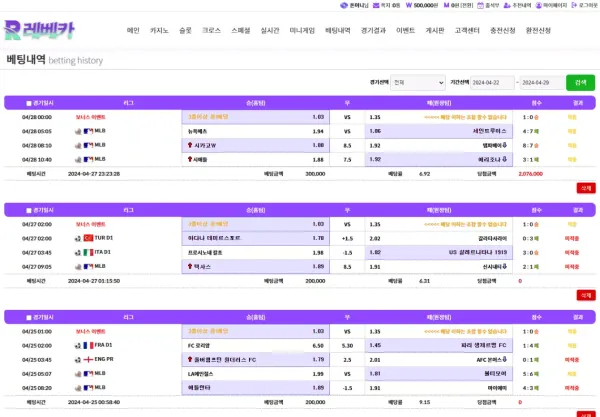The width and height of the screenshot is (600, 417).
Task: Open attendance via the calendar icon
Action: pos(480,5)
